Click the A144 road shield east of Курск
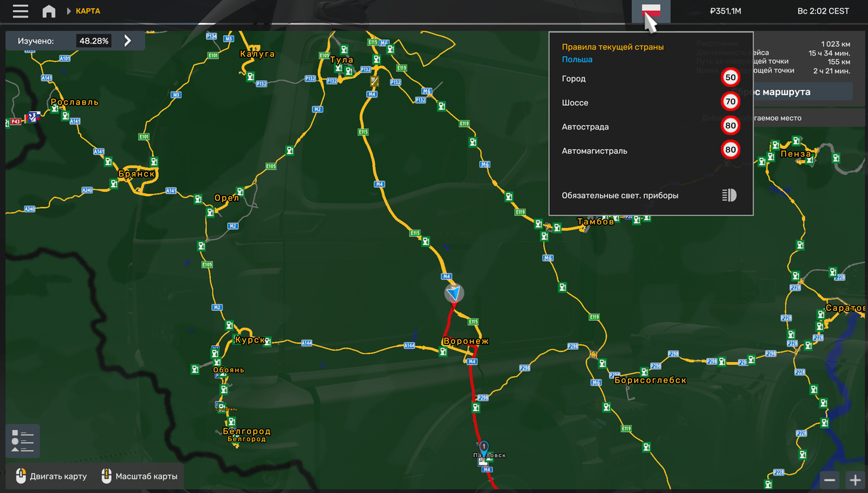Image resolution: width=868 pixels, height=493 pixels. (307, 343)
